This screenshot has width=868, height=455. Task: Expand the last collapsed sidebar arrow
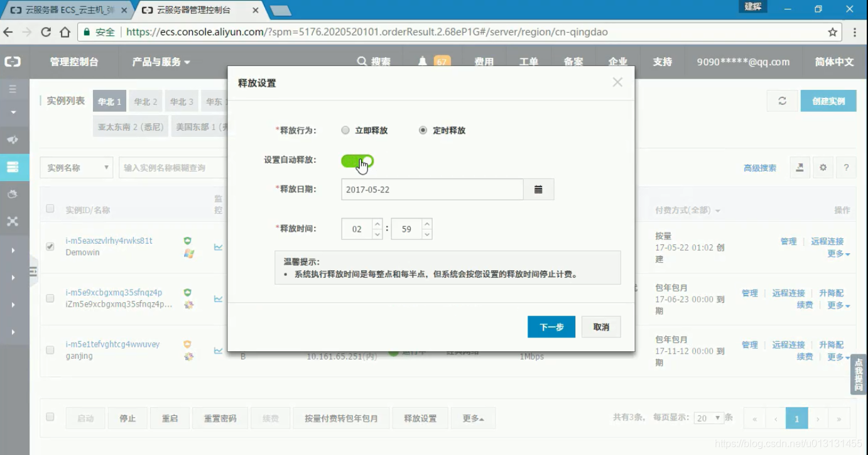pyautogui.click(x=13, y=332)
